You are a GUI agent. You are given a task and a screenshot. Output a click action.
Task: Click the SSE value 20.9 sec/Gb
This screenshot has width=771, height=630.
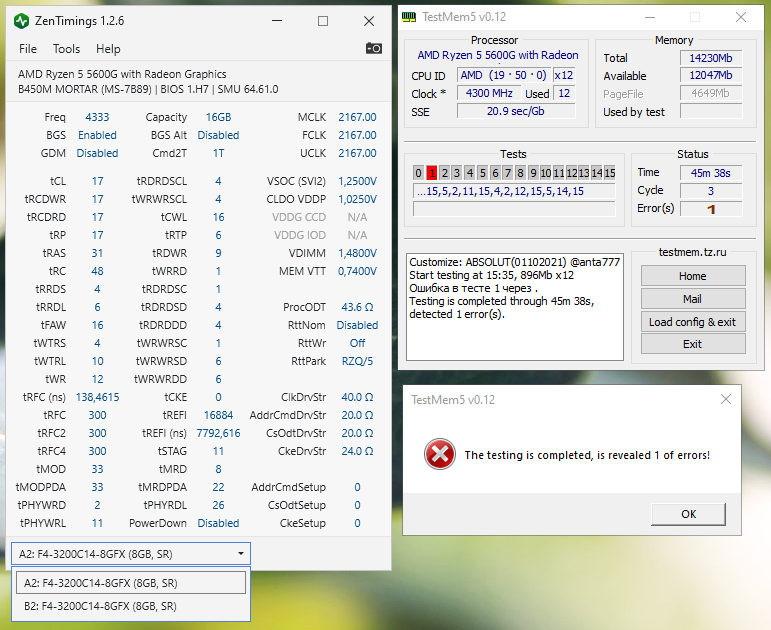pyautogui.click(x=516, y=111)
